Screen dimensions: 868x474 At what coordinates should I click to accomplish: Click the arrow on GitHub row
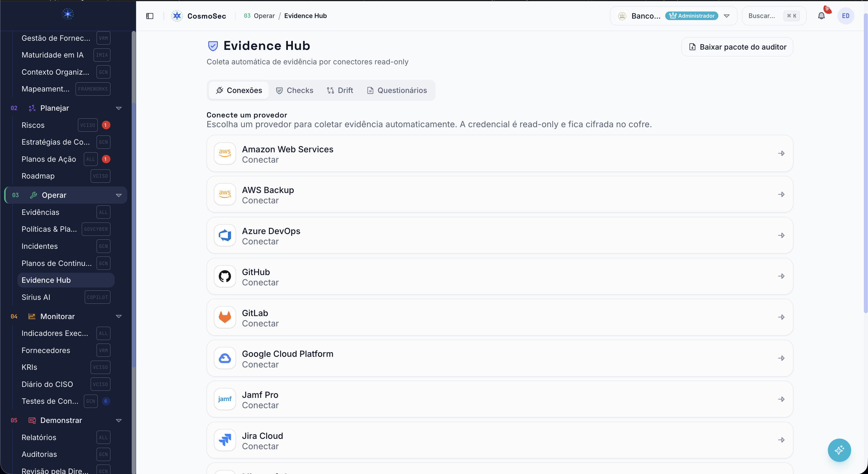[x=781, y=276]
